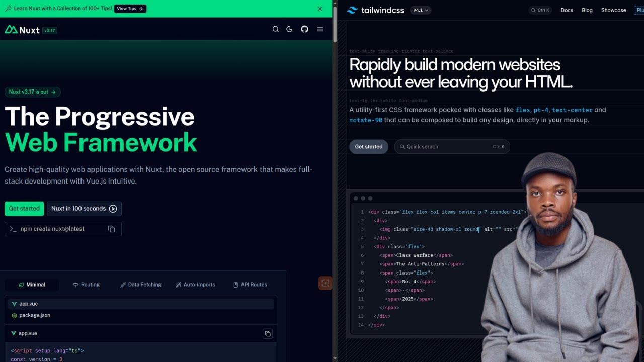Open the 'Nuxt v3.17 is out' announcement
644x362 pixels.
coord(33,92)
